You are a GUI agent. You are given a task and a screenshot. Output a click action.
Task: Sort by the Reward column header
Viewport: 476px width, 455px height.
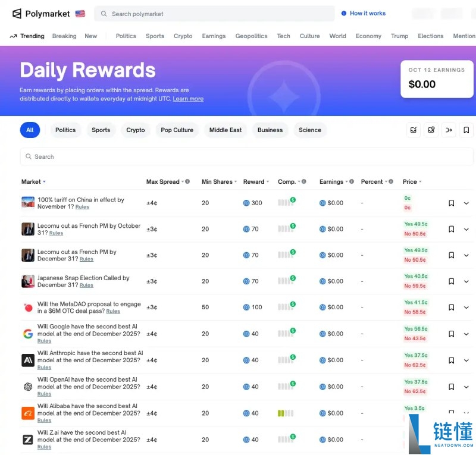tap(256, 181)
